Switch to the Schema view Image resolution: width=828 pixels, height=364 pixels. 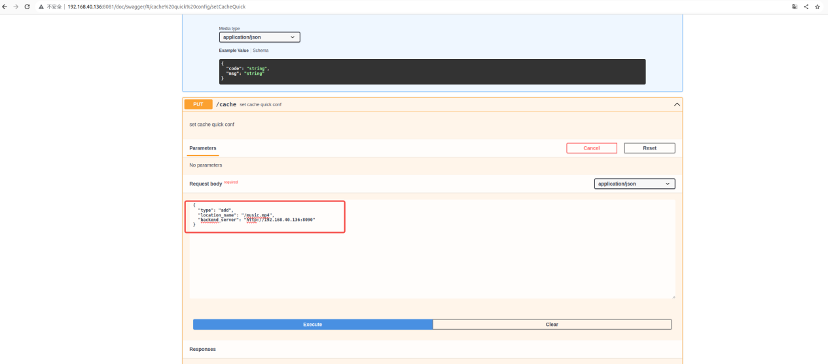tap(260, 50)
